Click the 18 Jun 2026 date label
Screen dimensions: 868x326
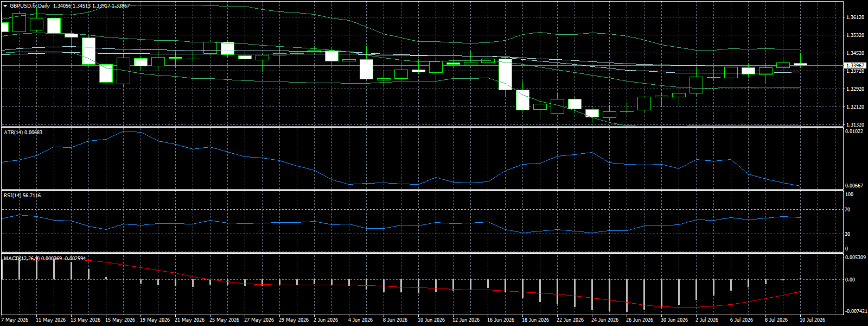coord(536,320)
